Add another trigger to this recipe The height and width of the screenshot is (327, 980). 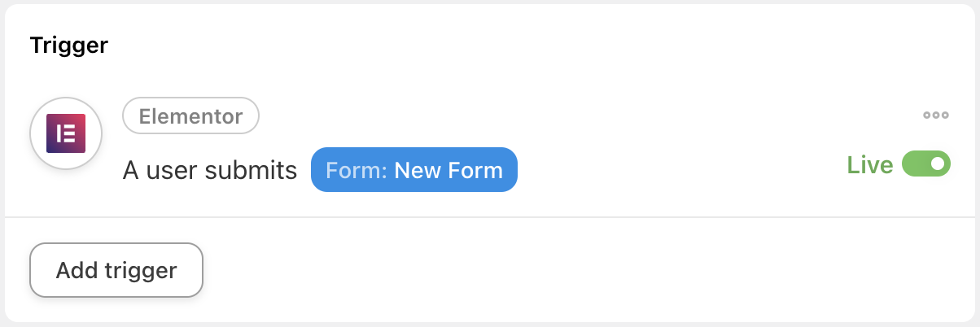(x=116, y=270)
